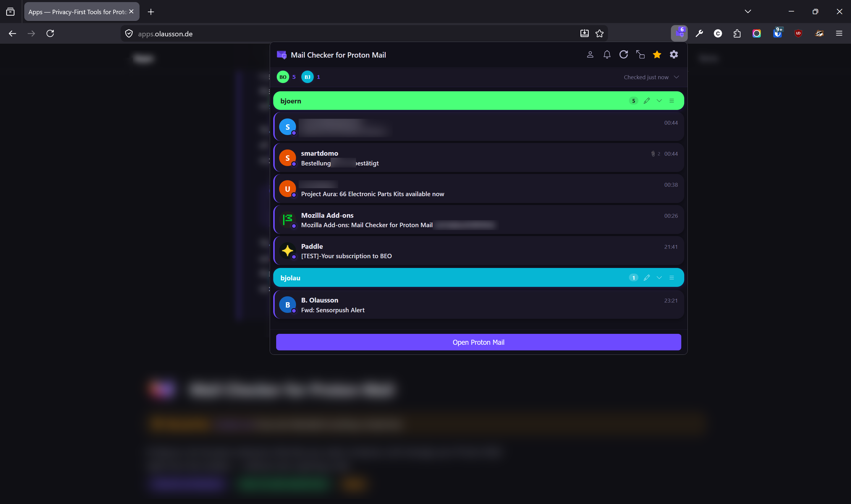The height and width of the screenshot is (504, 851).
Task: Open the Extensions puzzle piece menu
Action: tap(737, 33)
